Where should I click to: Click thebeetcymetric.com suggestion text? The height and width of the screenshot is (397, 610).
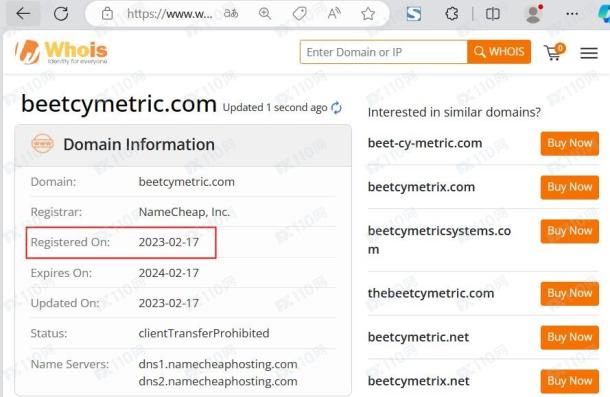tap(431, 293)
